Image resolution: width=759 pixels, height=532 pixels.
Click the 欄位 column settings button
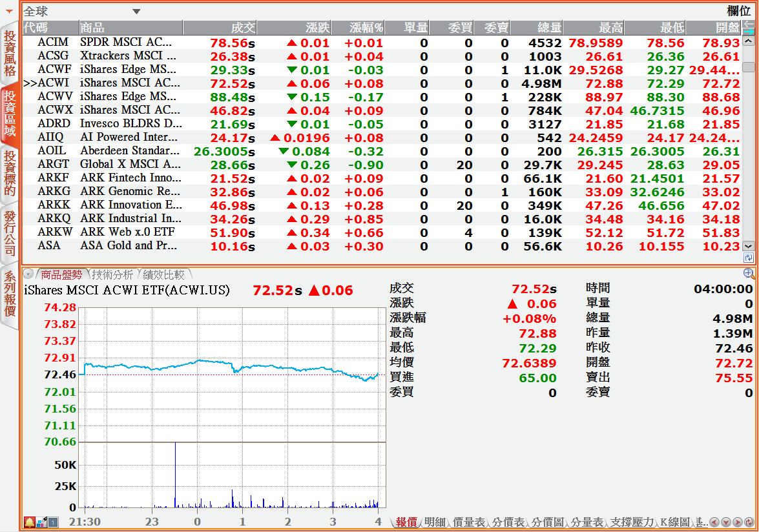click(x=738, y=11)
